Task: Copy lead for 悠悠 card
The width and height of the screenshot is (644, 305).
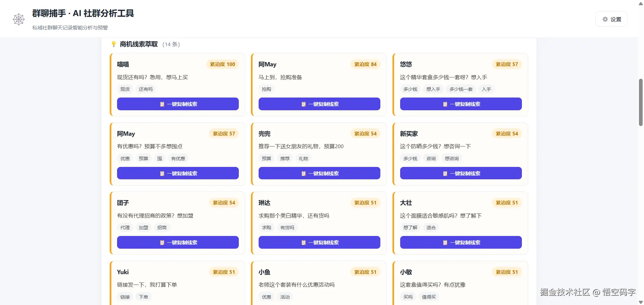Action: pos(461,104)
